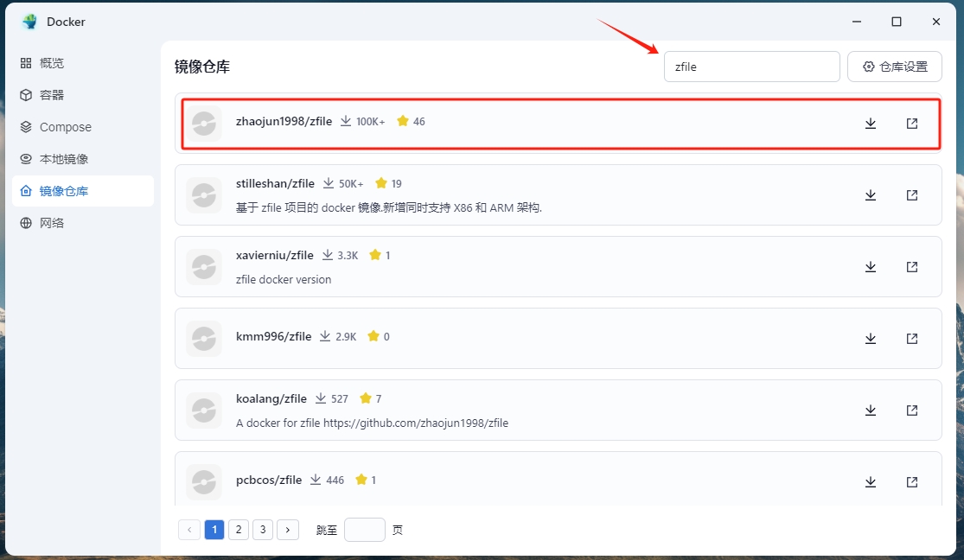964x560 pixels.
Task: Open 仓库设置 registry settings
Action: (x=895, y=67)
